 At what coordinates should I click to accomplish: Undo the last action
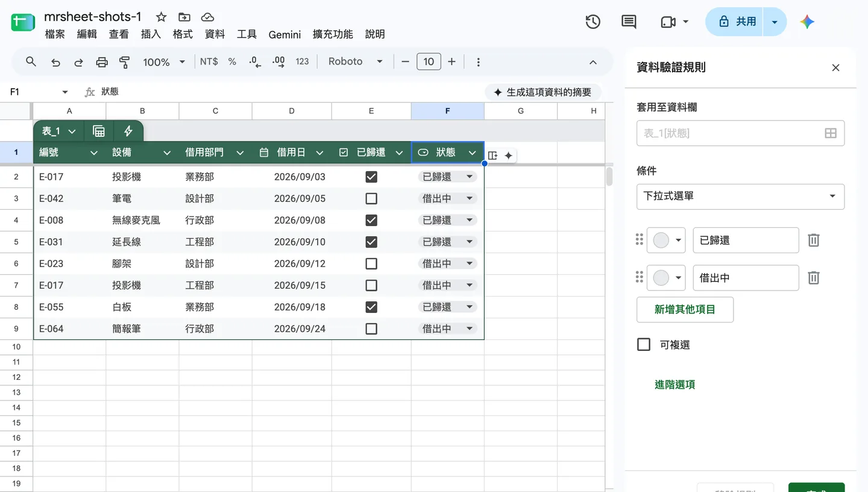55,61
